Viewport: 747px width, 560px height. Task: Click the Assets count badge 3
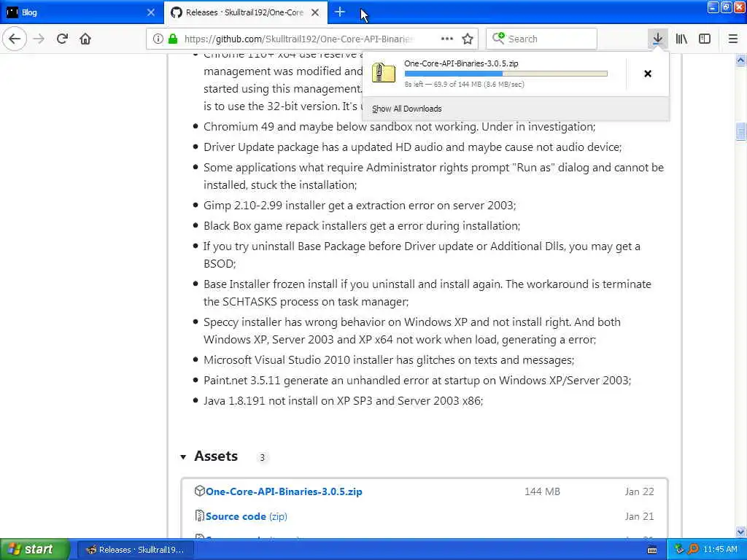pos(262,458)
